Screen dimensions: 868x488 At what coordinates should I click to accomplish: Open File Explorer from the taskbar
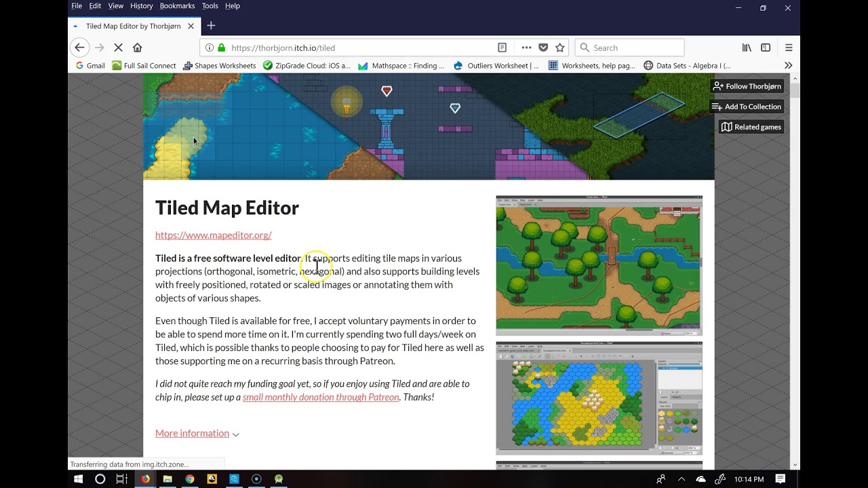[167, 479]
